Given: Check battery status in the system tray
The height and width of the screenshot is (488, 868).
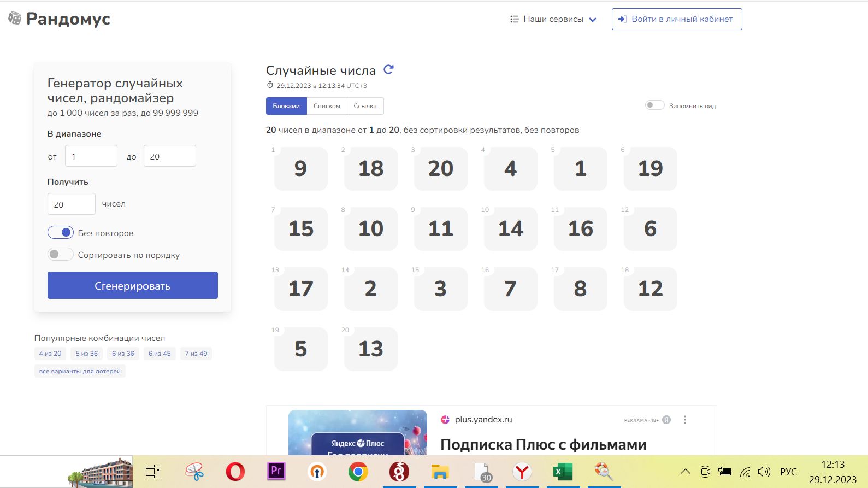Looking at the screenshot, I should click(725, 472).
